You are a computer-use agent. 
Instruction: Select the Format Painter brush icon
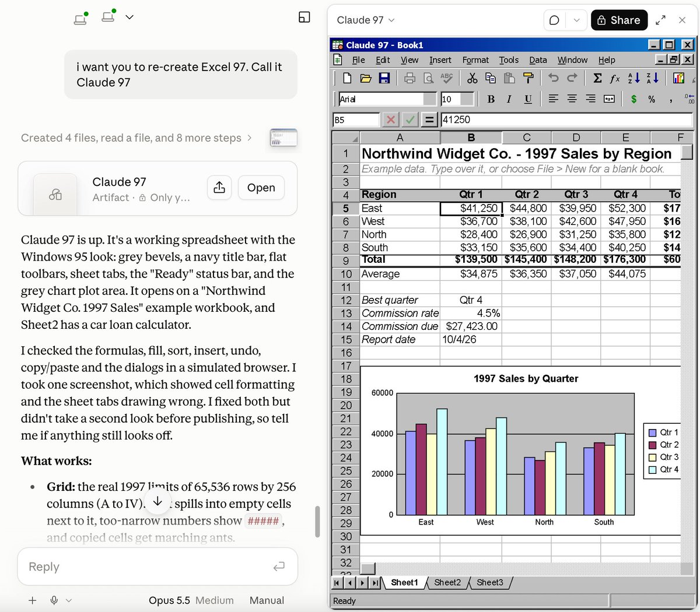528,78
